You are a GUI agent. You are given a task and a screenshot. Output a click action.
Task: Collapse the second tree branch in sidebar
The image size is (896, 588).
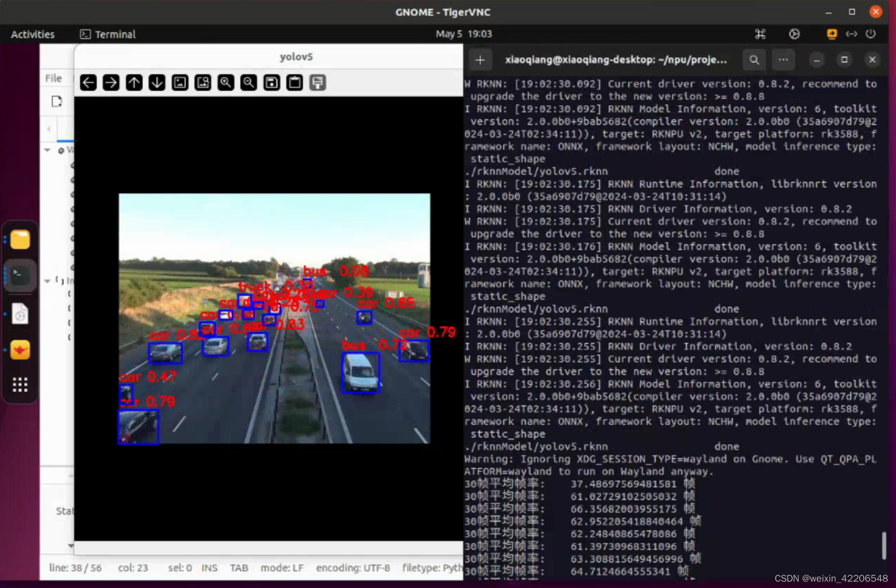(x=47, y=280)
